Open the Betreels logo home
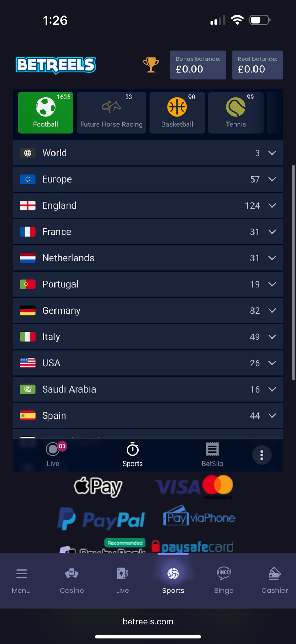The image size is (296, 644). click(56, 65)
